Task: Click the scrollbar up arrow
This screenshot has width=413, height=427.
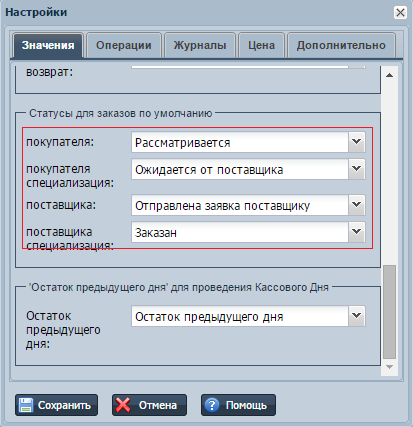Action: pos(389,75)
